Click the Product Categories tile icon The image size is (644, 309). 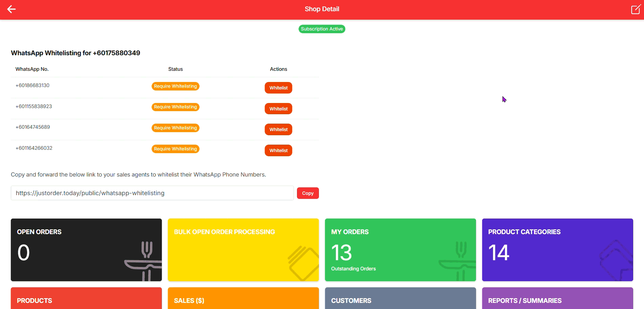616,260
